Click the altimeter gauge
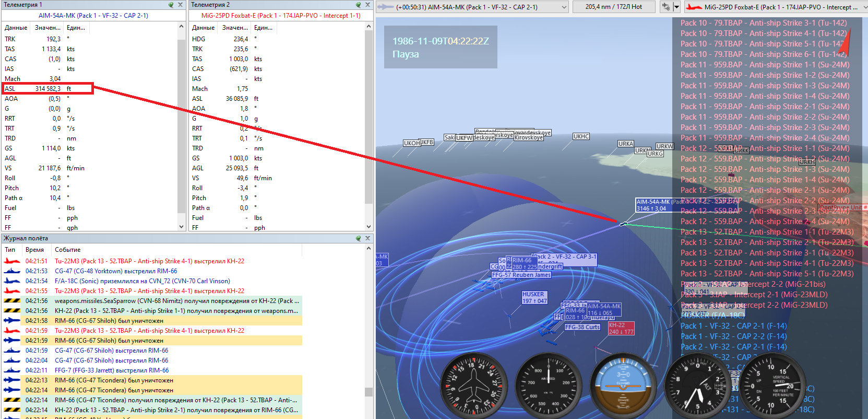The height and width of the screenshot is (419, 868). click(x=697, y=386)
